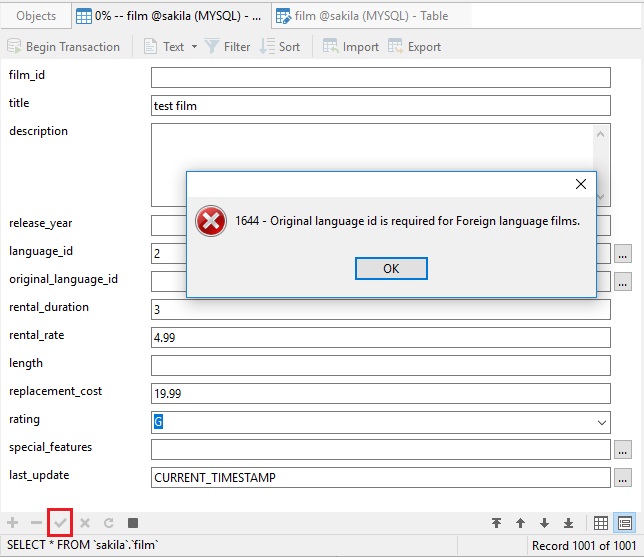
Task: Open last_update ellipsis date picker button
Action: [x=623, y=477]
